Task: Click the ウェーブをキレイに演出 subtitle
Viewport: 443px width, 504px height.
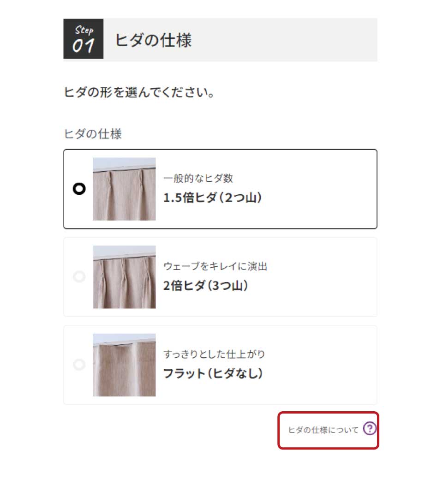Action: point(215,266)
